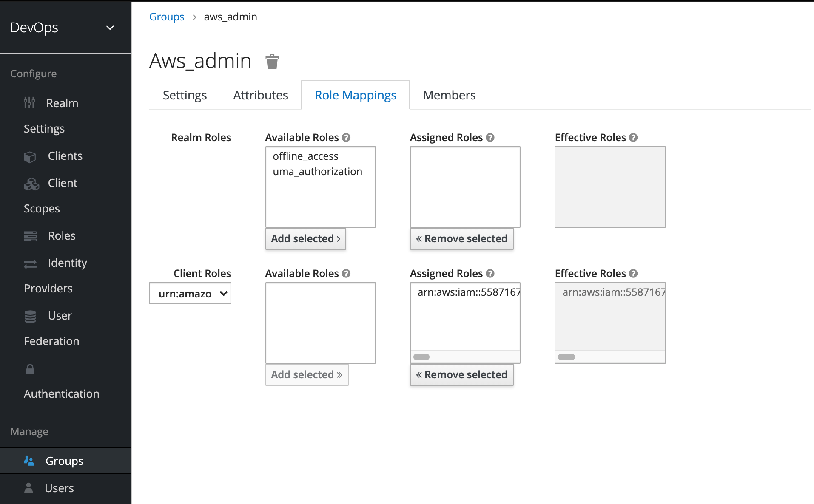
Task: Click the Realm Settings sliders icon
Action: click(x=29, y=103)
